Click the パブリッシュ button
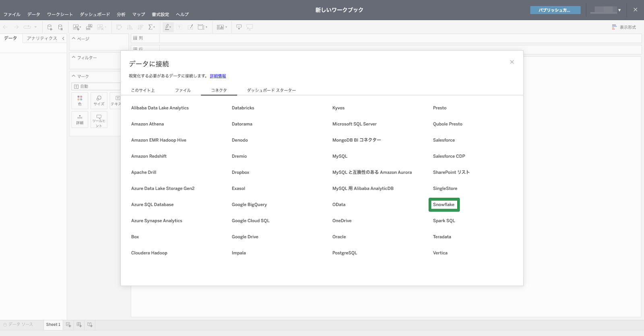 pos(555,10)
